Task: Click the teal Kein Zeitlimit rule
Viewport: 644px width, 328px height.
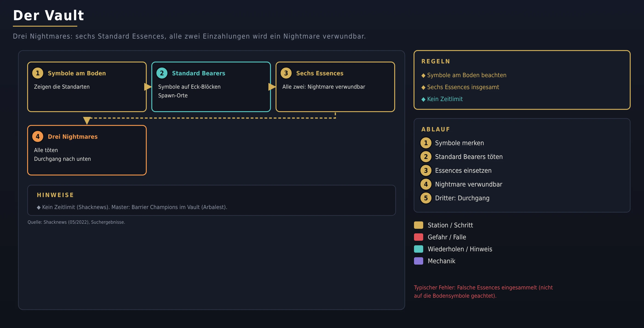Action: pyautogui.click(x=442, y=99)
